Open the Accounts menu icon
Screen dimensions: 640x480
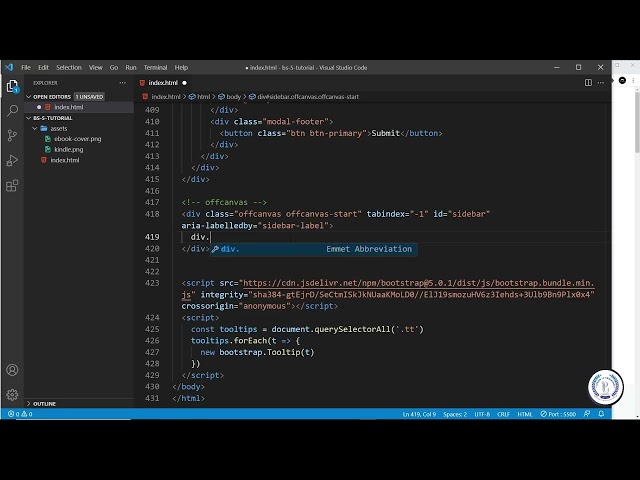click(12, 370)
